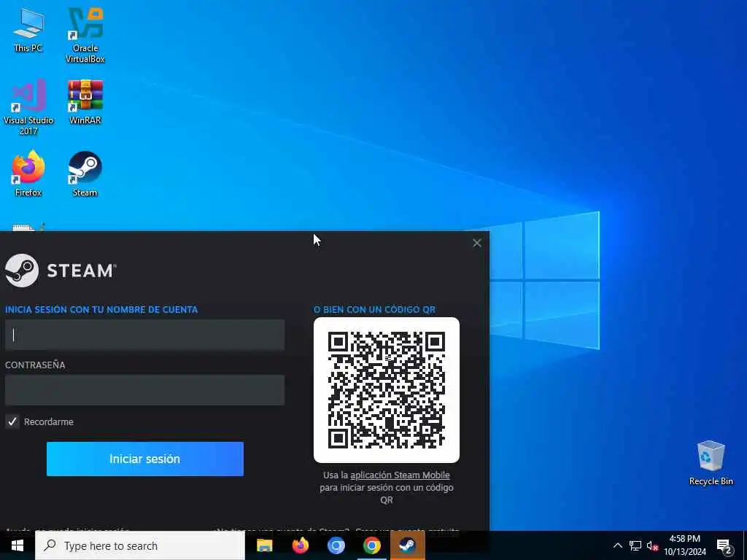Click the Type here to search box

(140, 545)
